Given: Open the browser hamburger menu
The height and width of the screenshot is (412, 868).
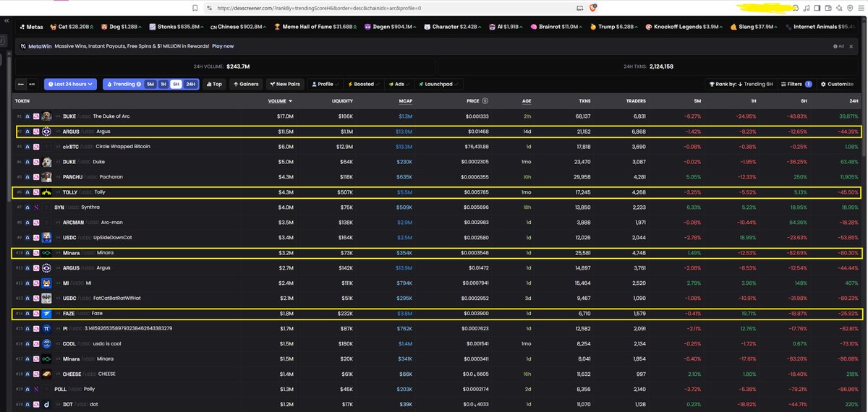Looking at the screenshot, I should 860,7.
